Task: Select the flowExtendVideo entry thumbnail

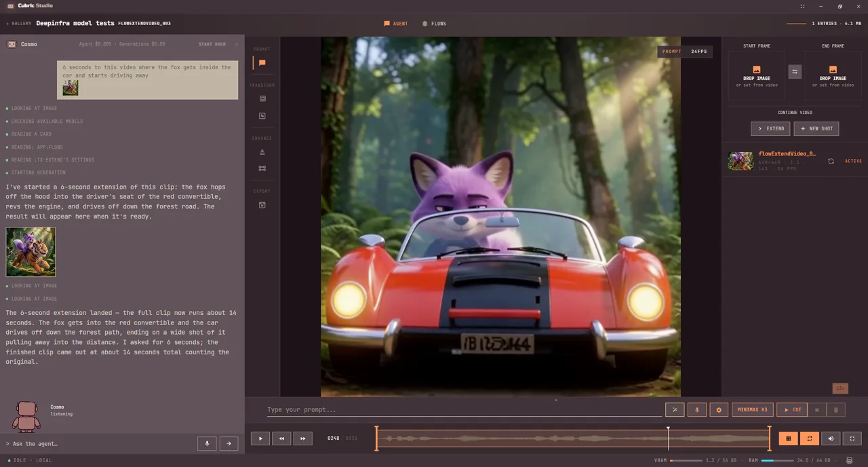Action: point(741,161)
